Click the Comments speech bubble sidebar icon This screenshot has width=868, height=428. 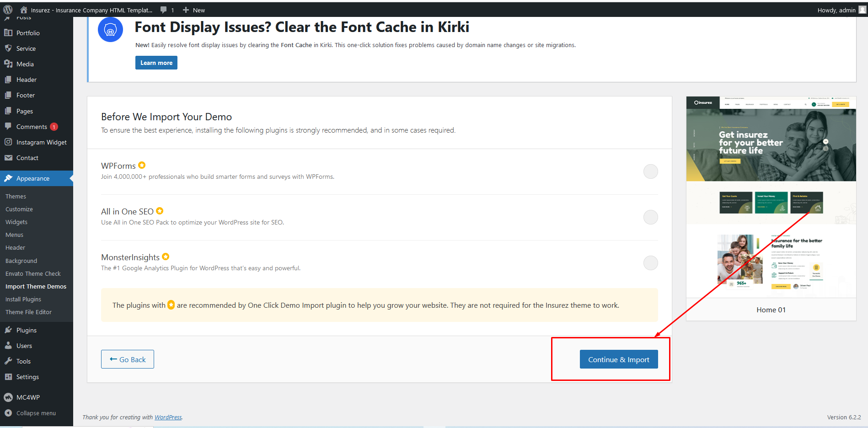click(8, 127)
